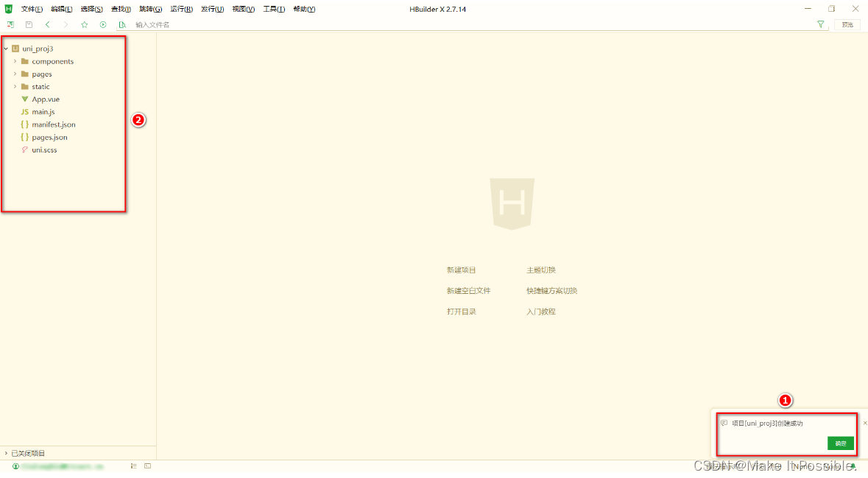
Task: Click the pages.json braces icon
Action: point(24,138)
